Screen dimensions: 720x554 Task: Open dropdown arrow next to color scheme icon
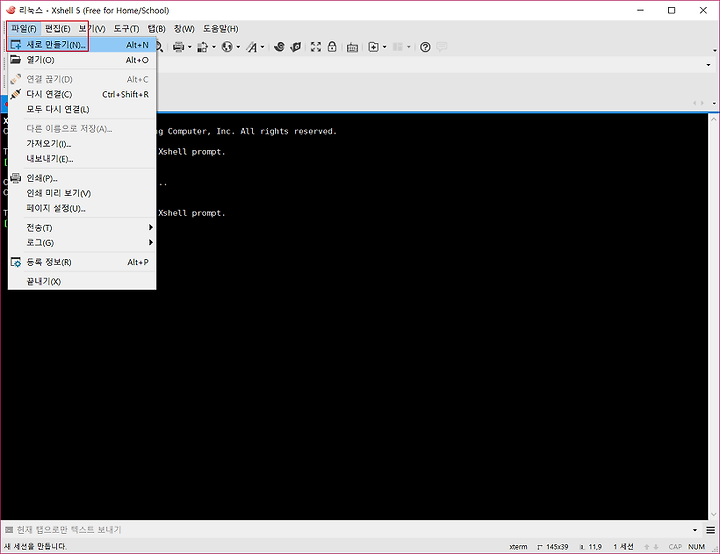click(214, 47)
